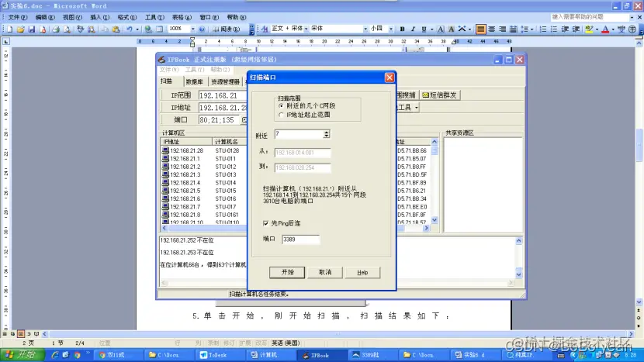Click the 端口 field containing 3389

tap(300, 240)
